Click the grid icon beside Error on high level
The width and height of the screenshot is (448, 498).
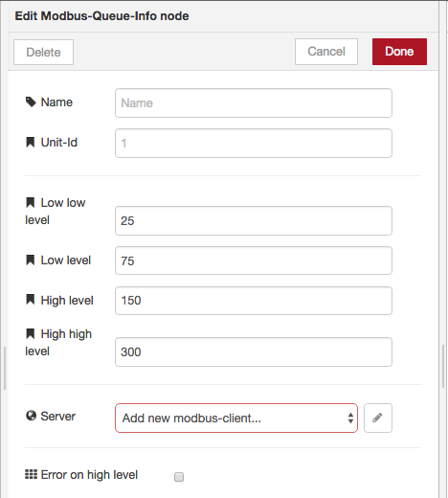[31, 474]
